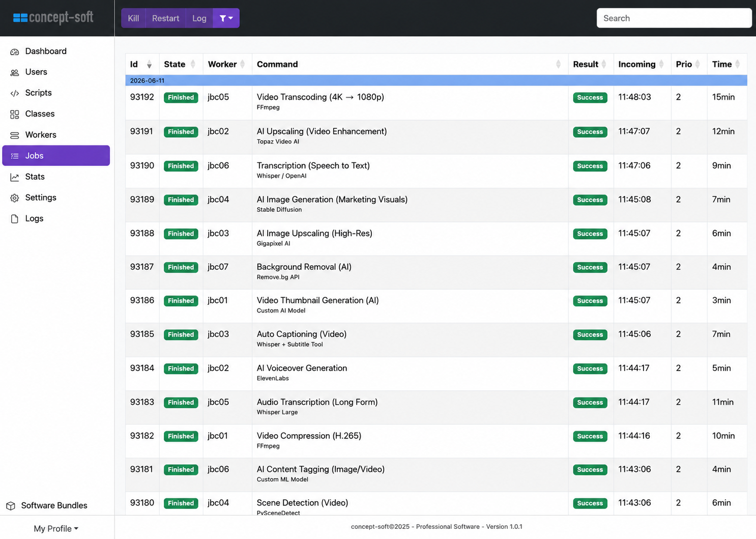Open the filter funnel dropdown
The image size is (756, 539).
tap(226, 18)
